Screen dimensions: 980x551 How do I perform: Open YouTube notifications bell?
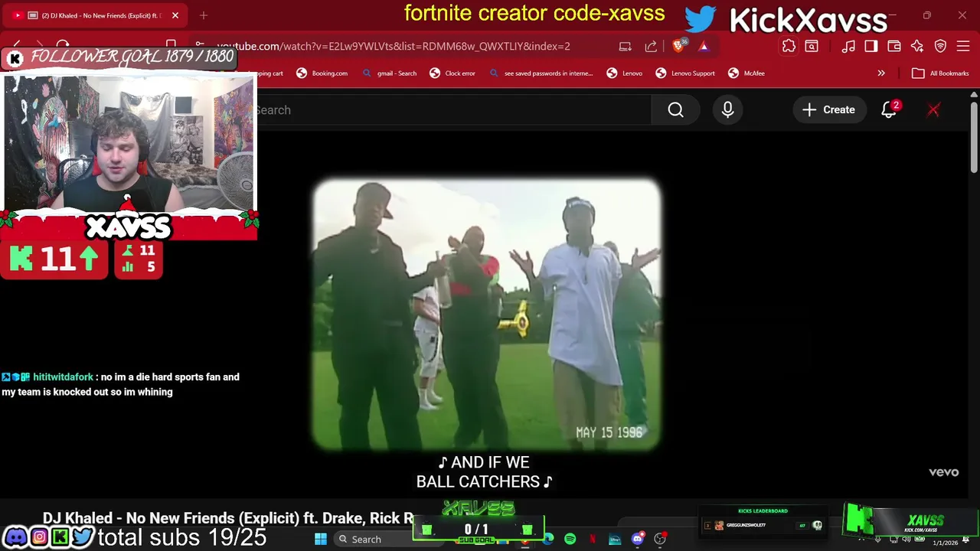coord(889,109)
